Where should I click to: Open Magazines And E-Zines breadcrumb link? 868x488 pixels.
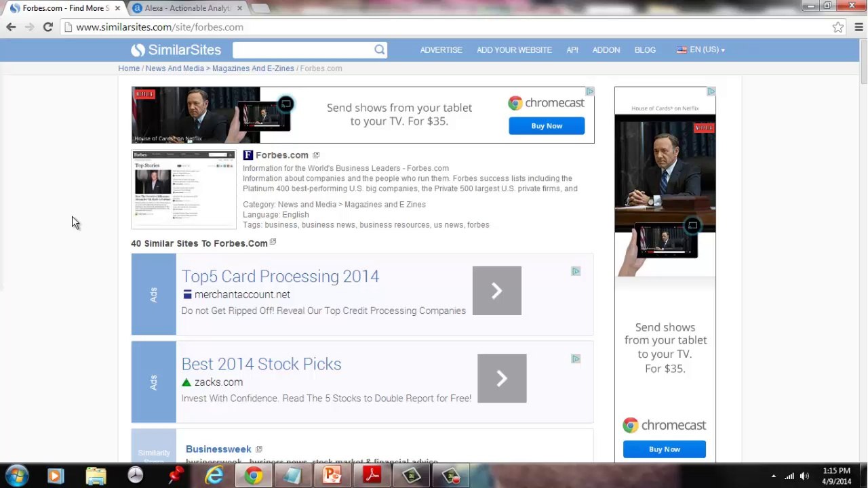click(253, 68)
